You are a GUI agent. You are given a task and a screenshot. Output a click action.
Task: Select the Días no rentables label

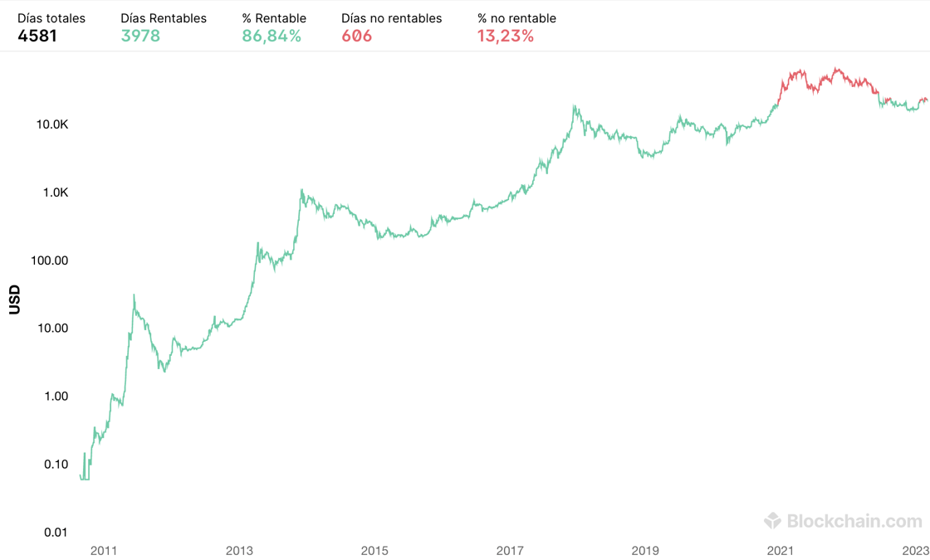tap(392, 18)
